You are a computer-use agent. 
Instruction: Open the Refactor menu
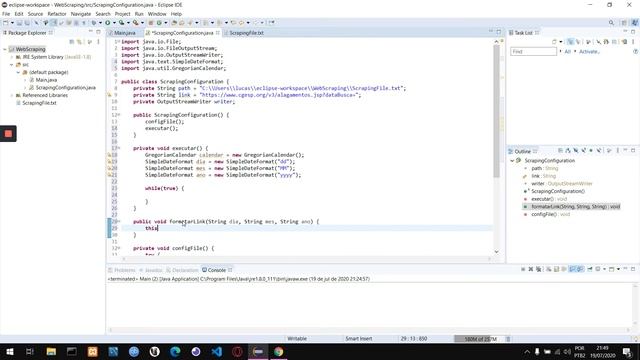coord(57,13)
